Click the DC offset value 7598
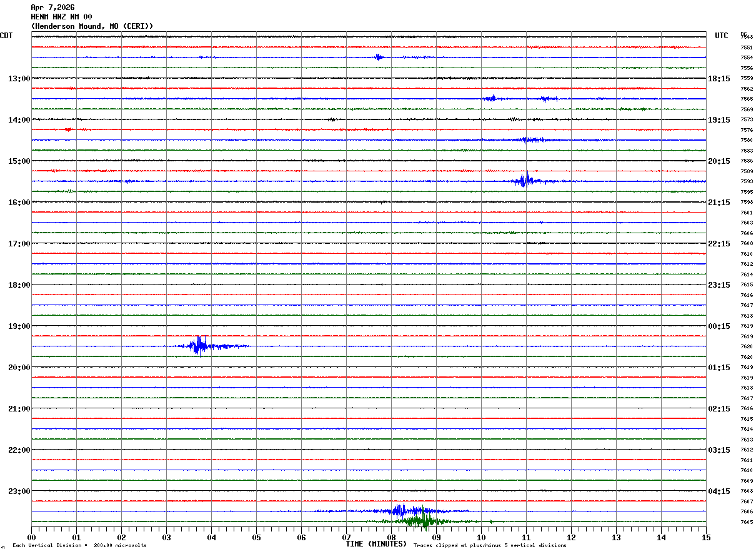The image size is (756, 554). click(747, 203)
